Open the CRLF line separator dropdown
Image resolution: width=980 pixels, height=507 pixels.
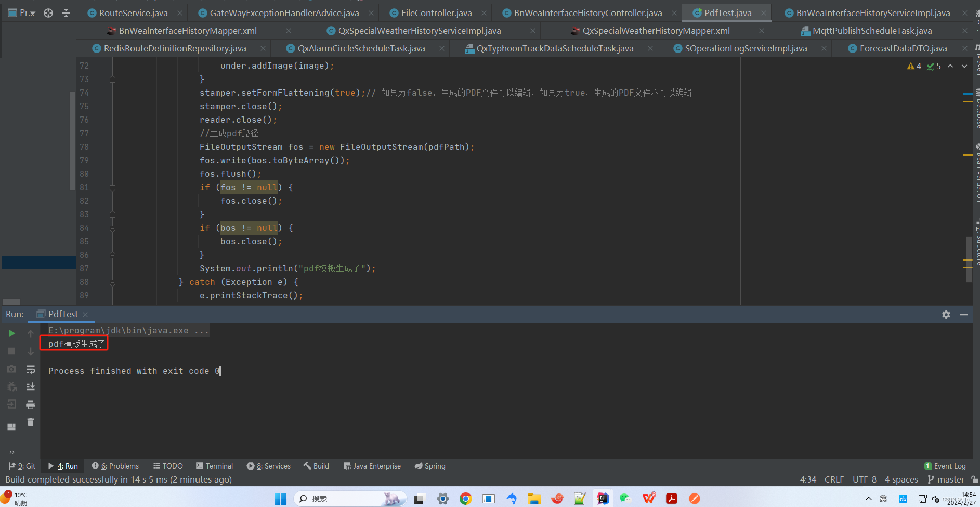pos(834,479)
